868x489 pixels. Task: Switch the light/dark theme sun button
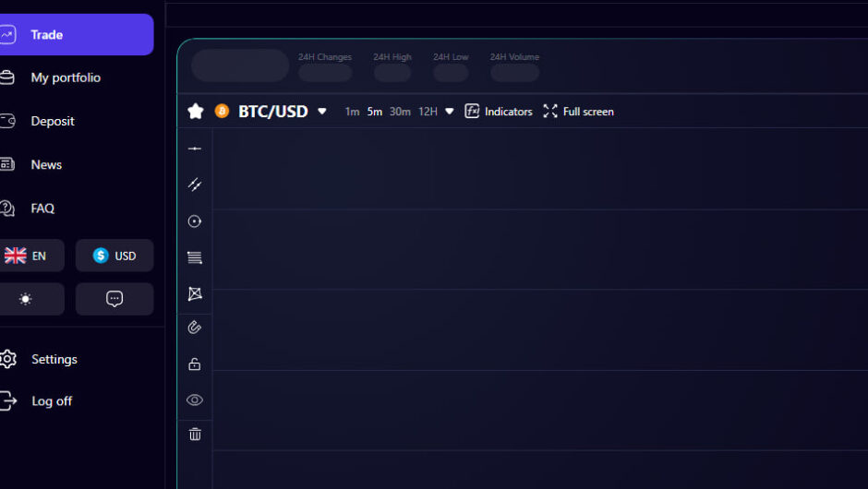click(x=26, y=299)
